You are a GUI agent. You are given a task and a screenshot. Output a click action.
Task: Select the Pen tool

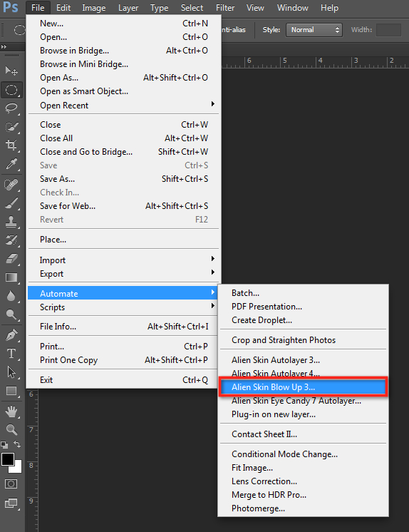coord(11,335)
